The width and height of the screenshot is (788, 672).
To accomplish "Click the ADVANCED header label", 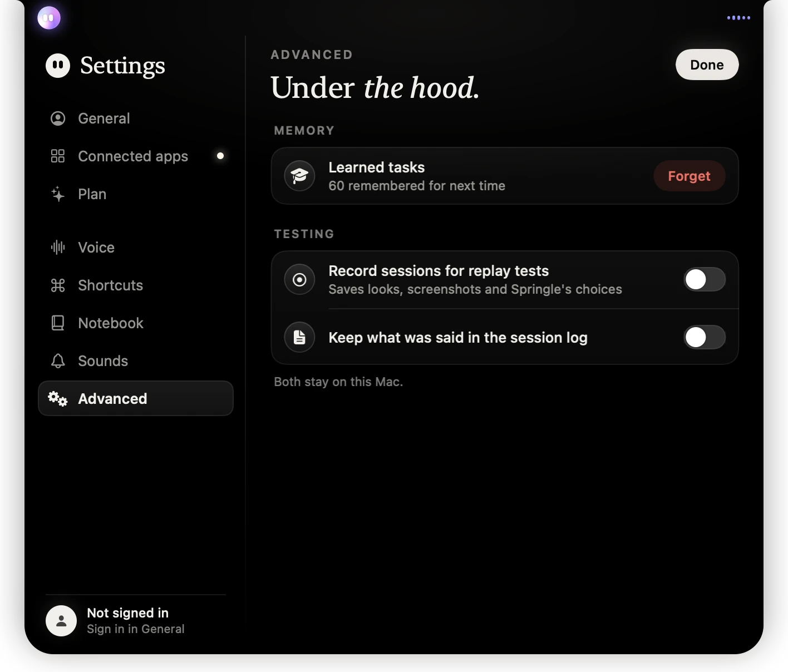I will pos(312,55).
